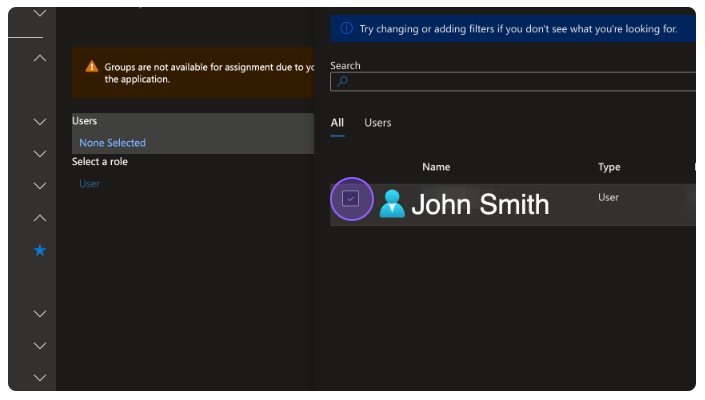Click the John Smith name in the list
Image resolution: width=705 pixels, height=400 pixels.
tap(480, 205)
